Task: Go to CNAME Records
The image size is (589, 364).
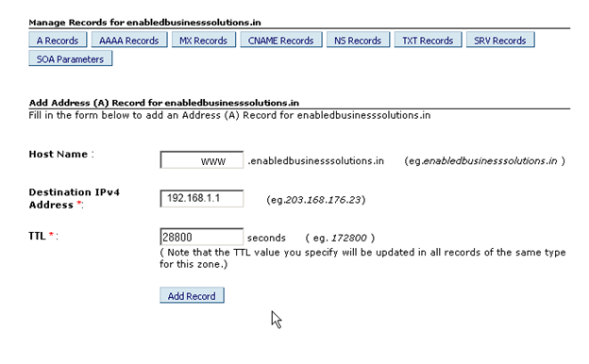Action: (280, 41)
